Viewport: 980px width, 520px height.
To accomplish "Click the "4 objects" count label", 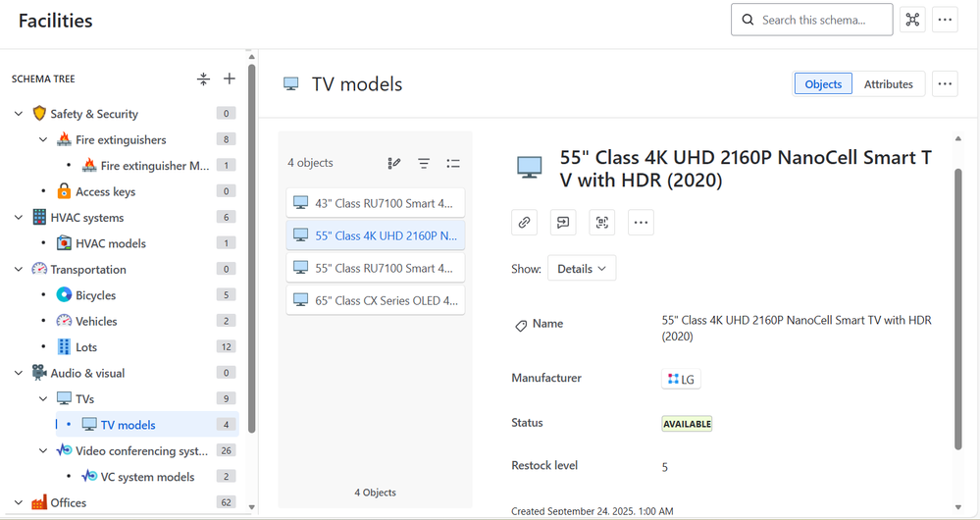I will 310,163.
